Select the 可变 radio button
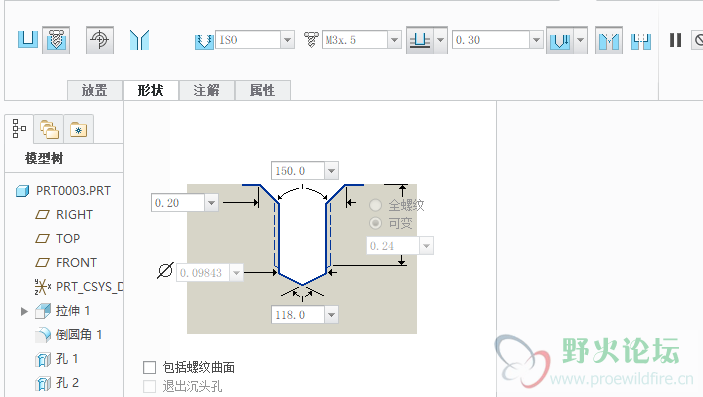 [x=375, y=223]
